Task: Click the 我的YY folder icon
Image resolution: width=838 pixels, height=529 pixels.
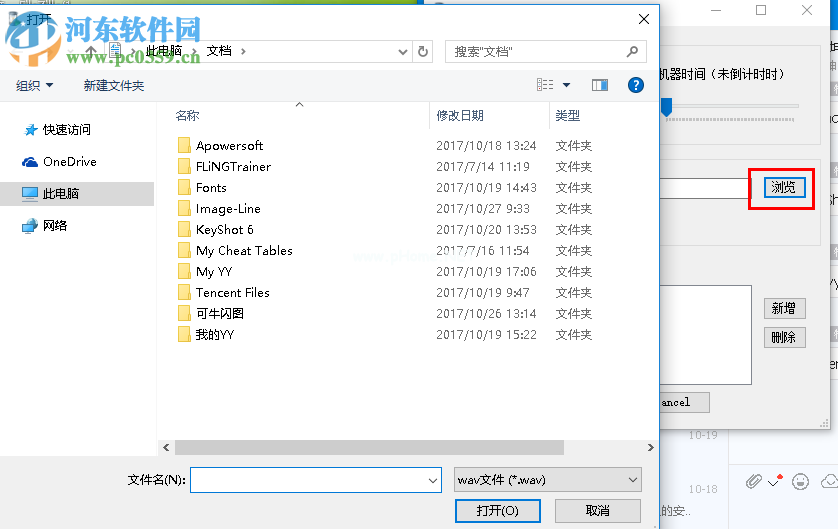Action: click(x=184, y=334)
